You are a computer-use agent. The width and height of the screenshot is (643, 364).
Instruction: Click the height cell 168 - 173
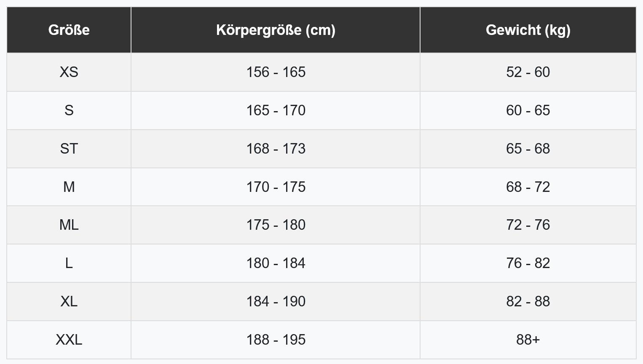click(x=276, y=149)
